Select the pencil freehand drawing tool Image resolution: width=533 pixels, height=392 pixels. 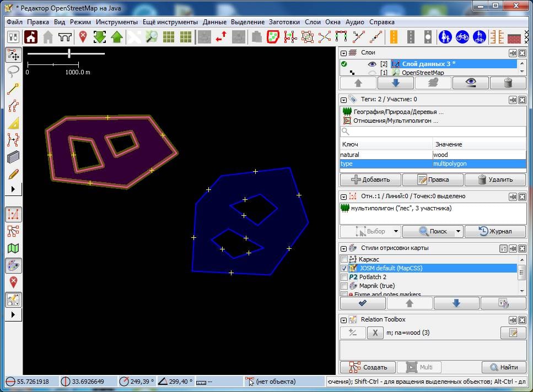pos(13,174)
